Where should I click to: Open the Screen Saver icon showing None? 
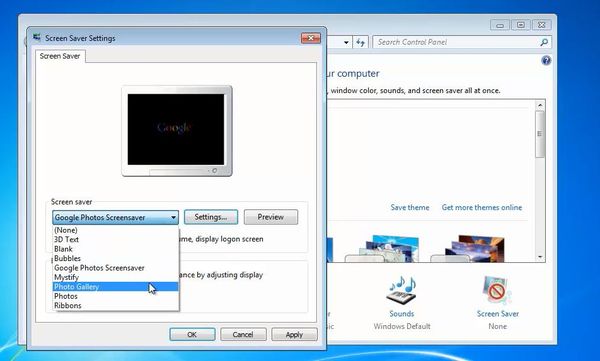coord(497,290)
